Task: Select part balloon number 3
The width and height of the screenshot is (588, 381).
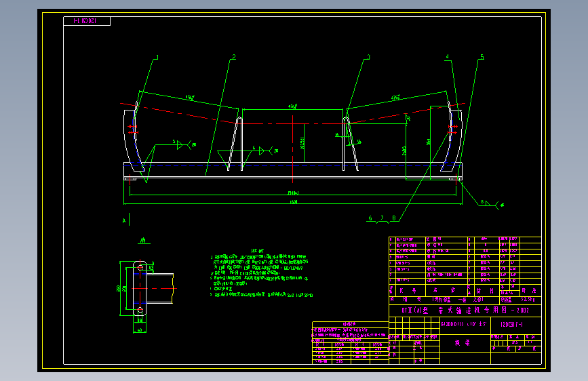Action: point(369,57)
